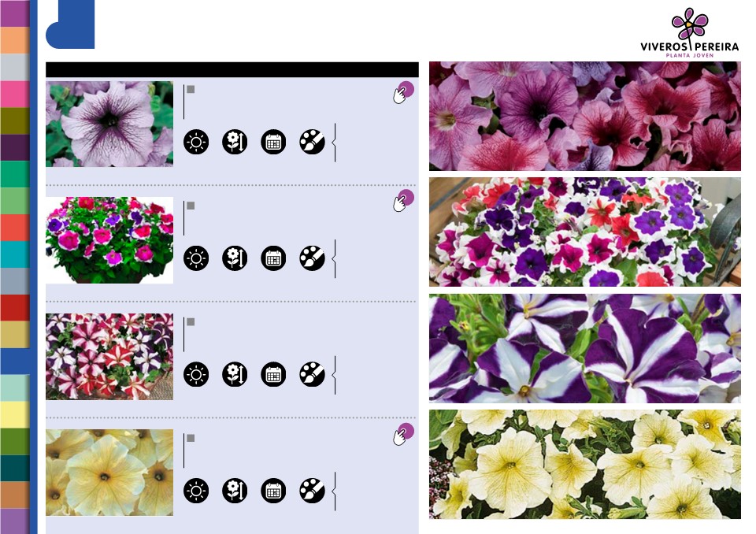Screen dimensions: 756x534
Task: Check the gray square beside the striped star petunia photo
Action: [x=191, y=322]
